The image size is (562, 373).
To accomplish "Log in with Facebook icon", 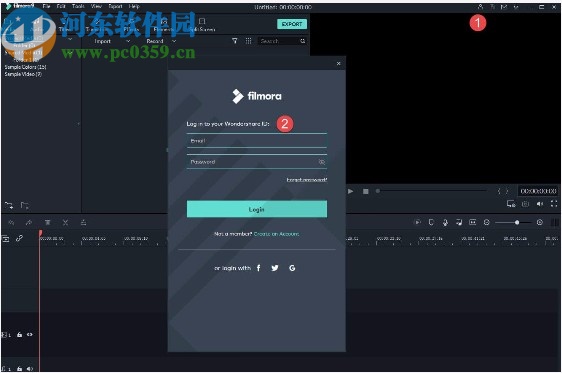I will (x=258, y=268).
